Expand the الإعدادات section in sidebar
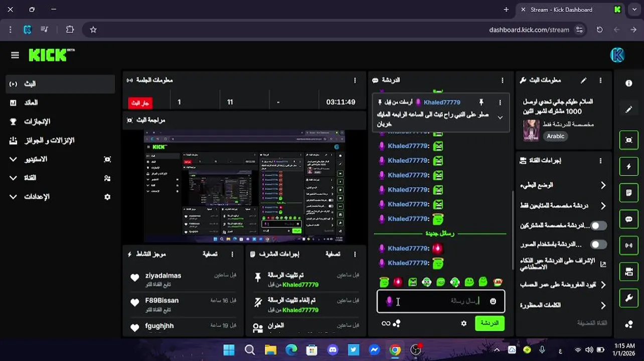This screenshot has height=361, width=644. (60, 197)
